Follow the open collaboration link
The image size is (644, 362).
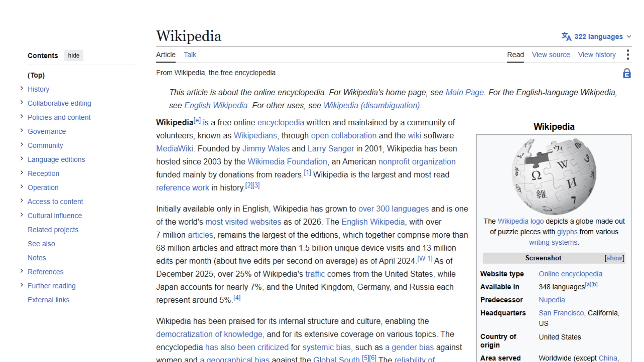343,136
